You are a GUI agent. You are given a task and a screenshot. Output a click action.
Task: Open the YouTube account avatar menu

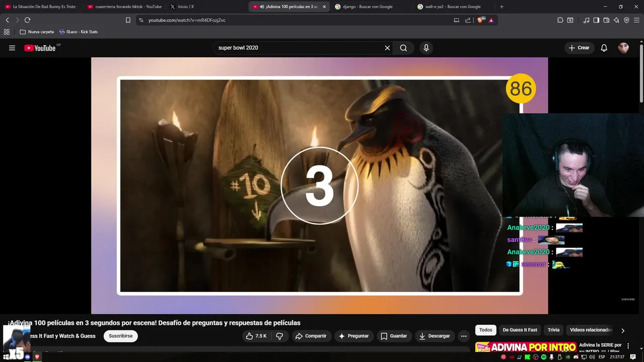coord(623,48)
